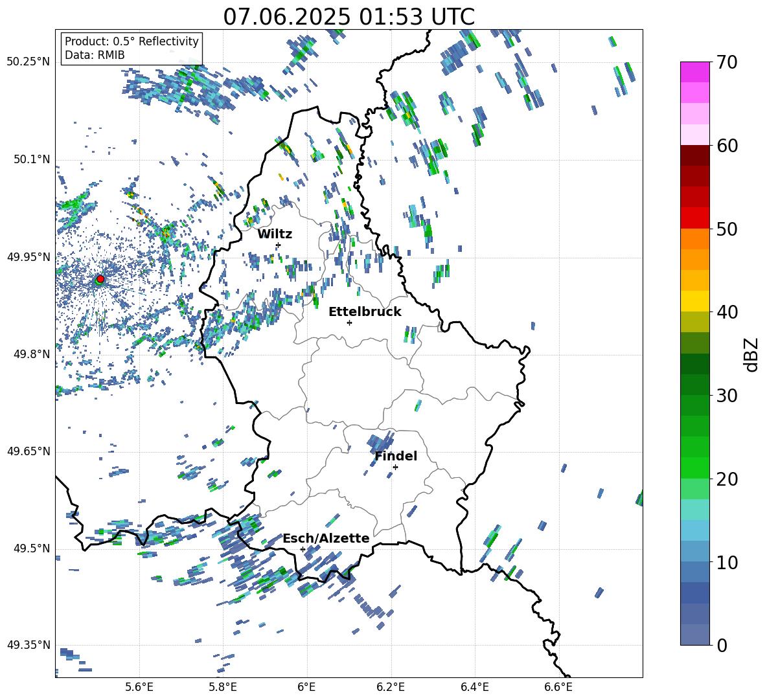The height and width of the screenshot is (700, 767).
Task: Click the Ettelbruck cross marker
Action: (349, 322)
